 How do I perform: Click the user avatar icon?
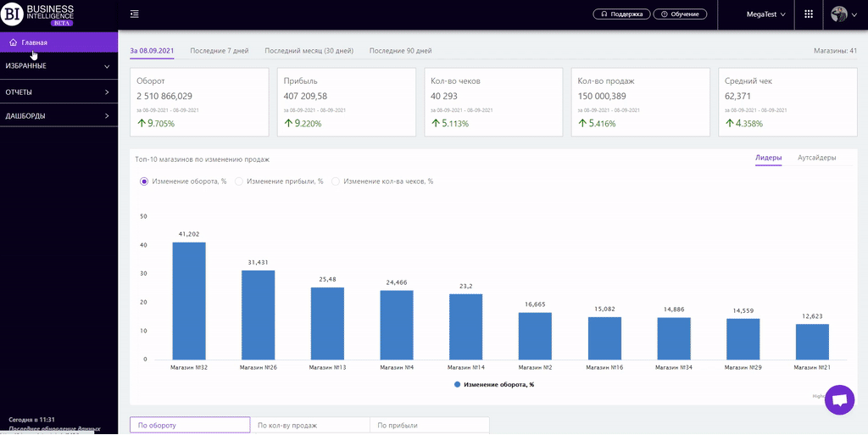(x=839, y=14)
